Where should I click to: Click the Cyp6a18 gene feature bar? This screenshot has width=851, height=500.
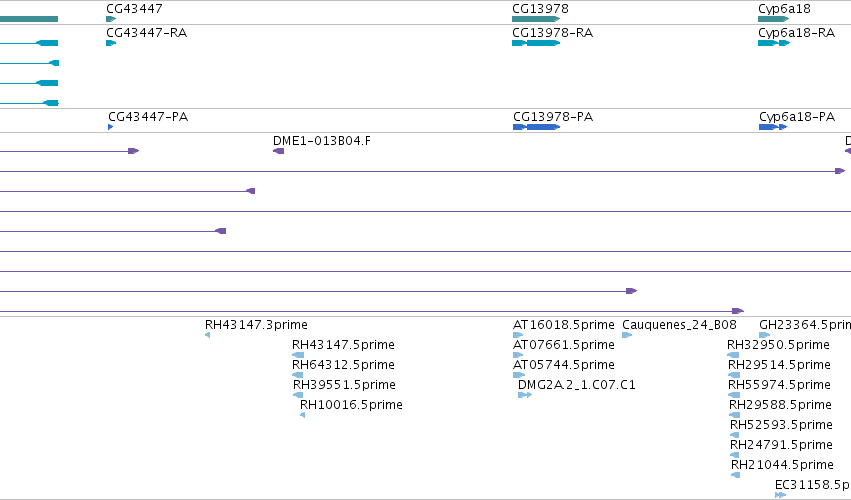tap(773, 19)
